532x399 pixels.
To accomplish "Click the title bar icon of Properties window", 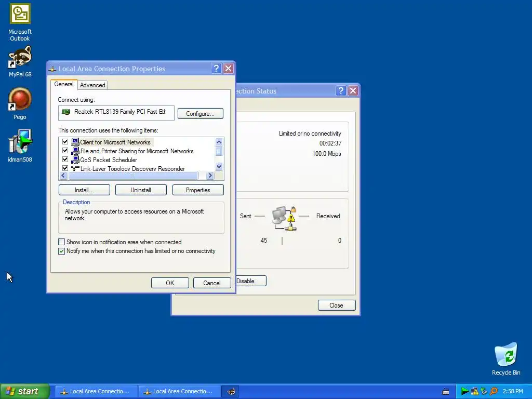I will pyautogui.click(x=52, y=69).
